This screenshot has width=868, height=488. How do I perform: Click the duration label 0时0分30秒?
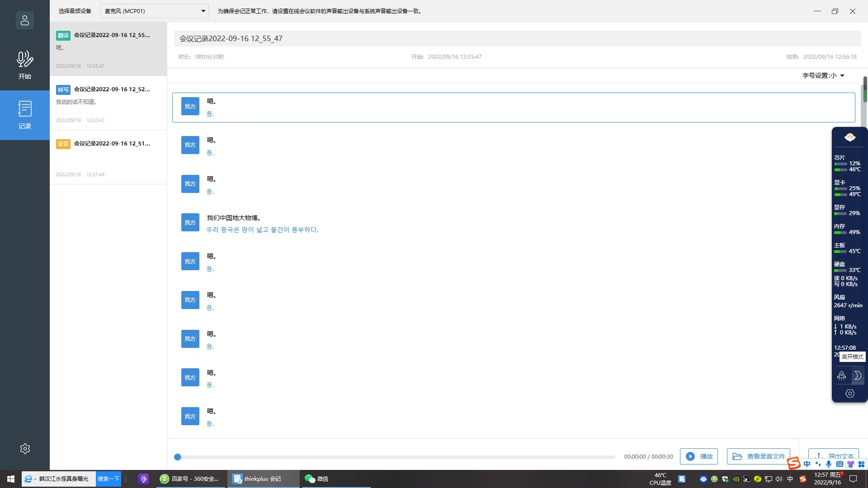pos(209,57)
